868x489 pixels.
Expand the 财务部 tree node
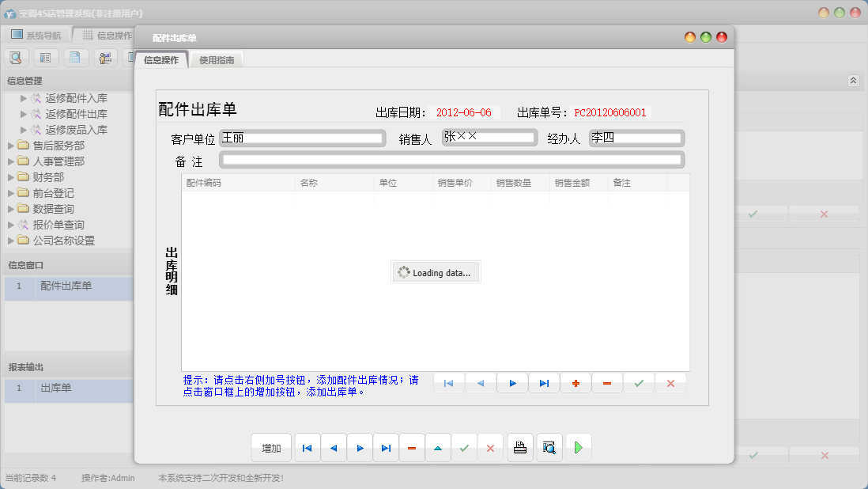(11, 177)
